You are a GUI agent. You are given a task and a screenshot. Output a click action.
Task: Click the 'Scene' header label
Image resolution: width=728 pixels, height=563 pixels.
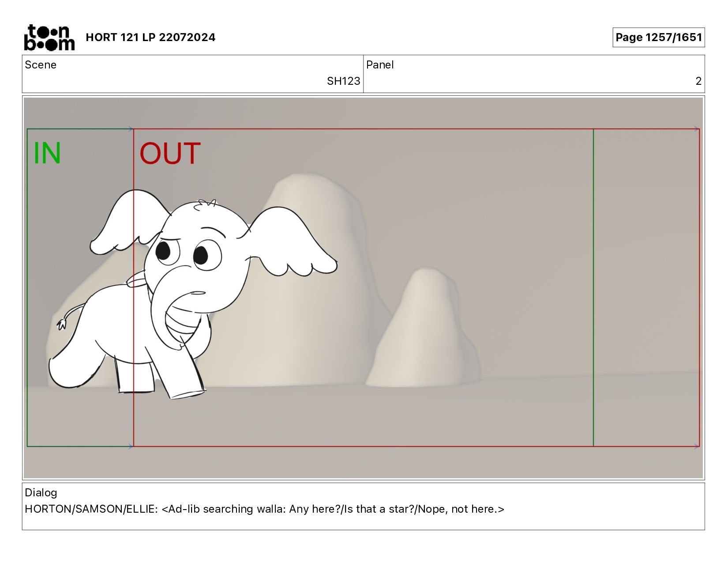pos(41,65)
